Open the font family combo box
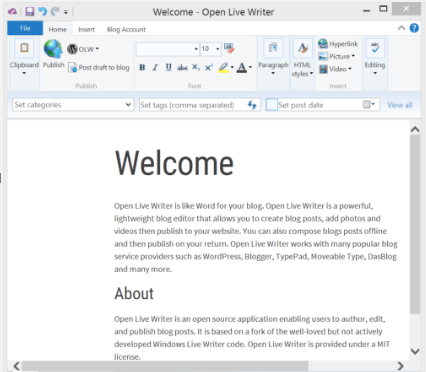Image resolution: width=426 pixels, height=372 pixels. click(168, 49)
